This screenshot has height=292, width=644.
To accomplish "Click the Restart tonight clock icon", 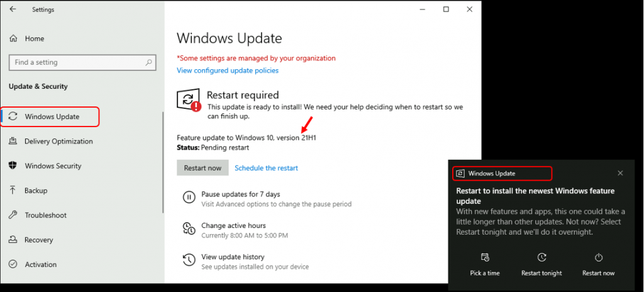I will 541,258.
